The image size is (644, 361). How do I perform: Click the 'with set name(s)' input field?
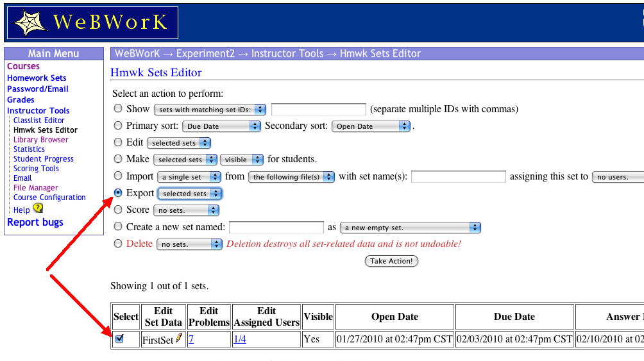coord(459,176)
